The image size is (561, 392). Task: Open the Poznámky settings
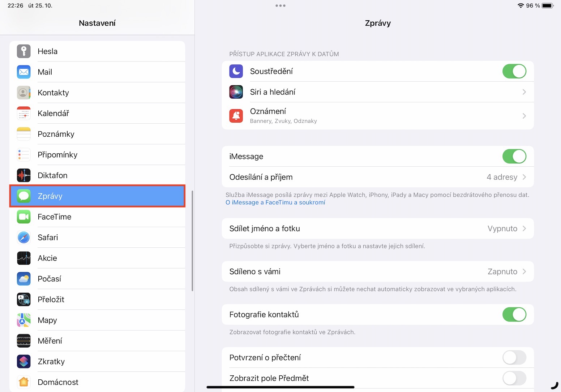(x=97, y=134)
